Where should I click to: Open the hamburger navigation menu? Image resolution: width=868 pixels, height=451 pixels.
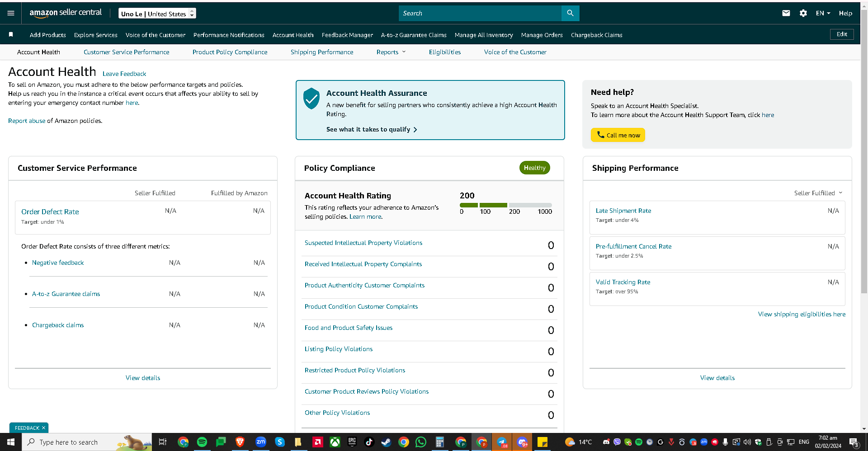pyautogui.click(x=11, y=13)
